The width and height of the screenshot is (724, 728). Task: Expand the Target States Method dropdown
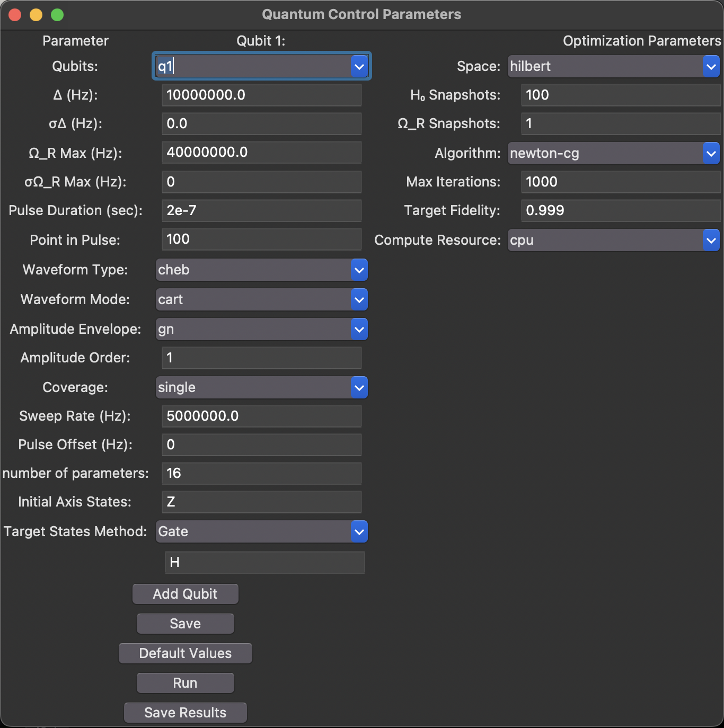click(x=262, y=531)
